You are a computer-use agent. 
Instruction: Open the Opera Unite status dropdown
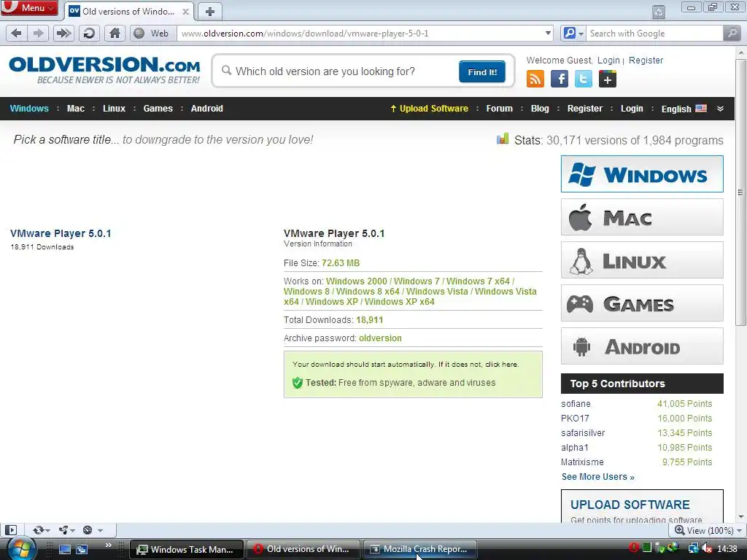click(66, 530)
